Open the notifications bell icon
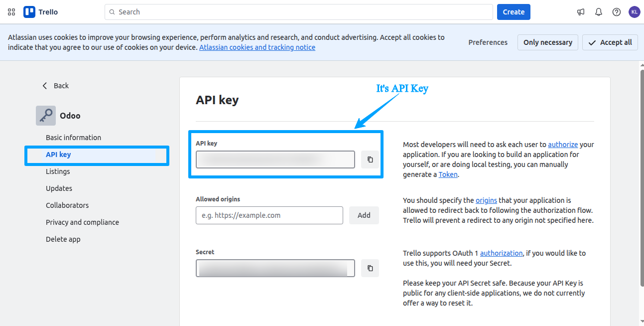 point(599,12)
